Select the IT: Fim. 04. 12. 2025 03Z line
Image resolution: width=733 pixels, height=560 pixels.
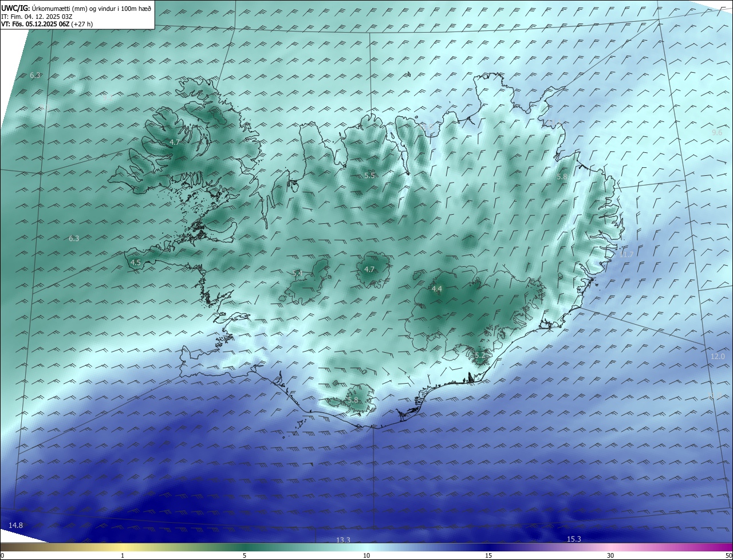tap(37, 17)
